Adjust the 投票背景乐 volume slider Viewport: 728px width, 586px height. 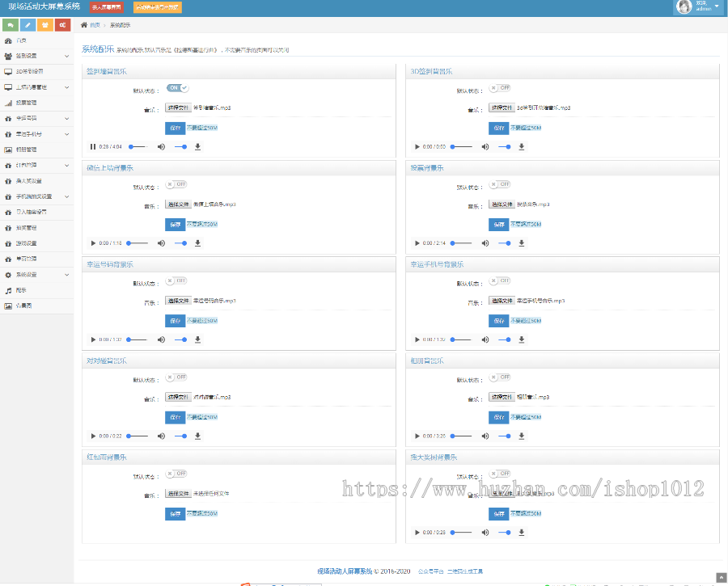coord(505,243)
